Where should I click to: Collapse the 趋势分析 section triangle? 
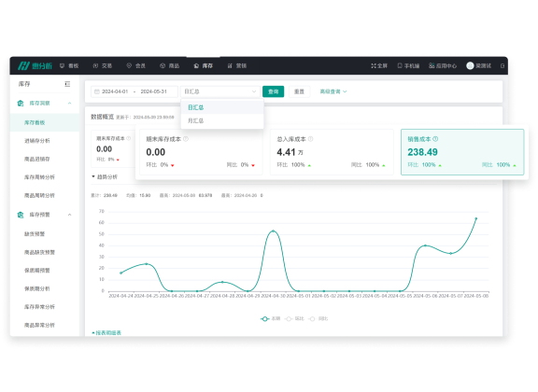pyautogui.click(x=93, y=176)
